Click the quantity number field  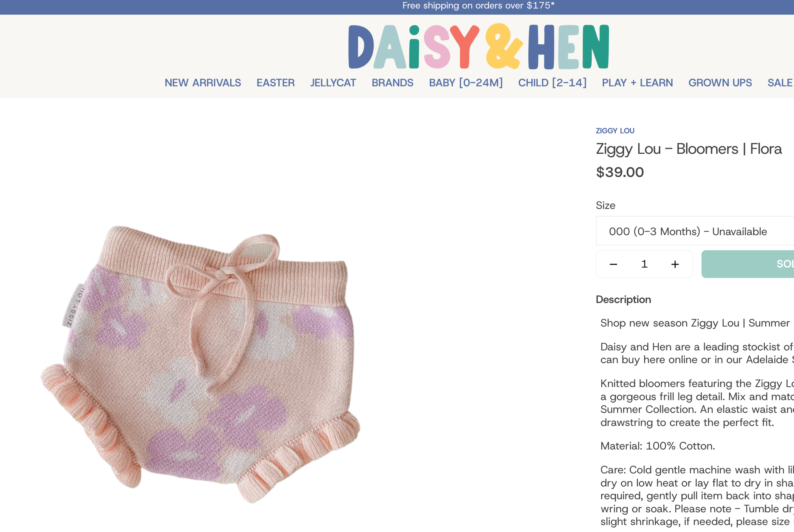644,264
